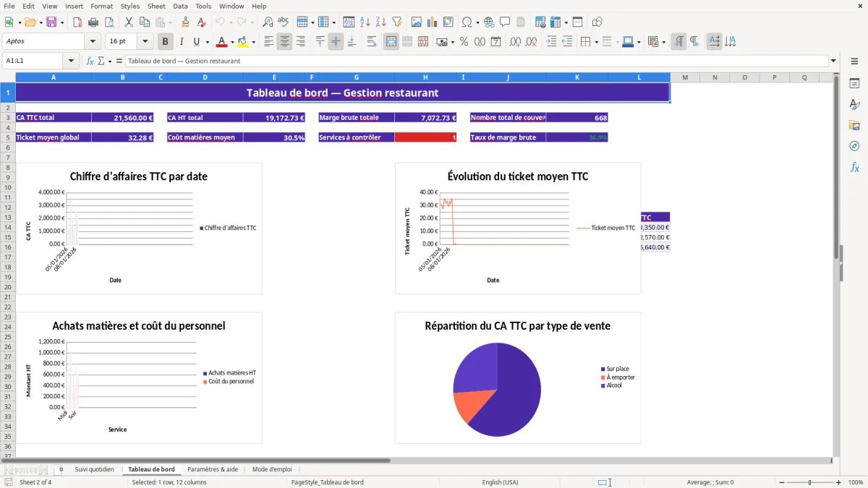Toggle Underline formatting
The height and width of the screenshot is (488, 868).
click(x=197, y=42)
